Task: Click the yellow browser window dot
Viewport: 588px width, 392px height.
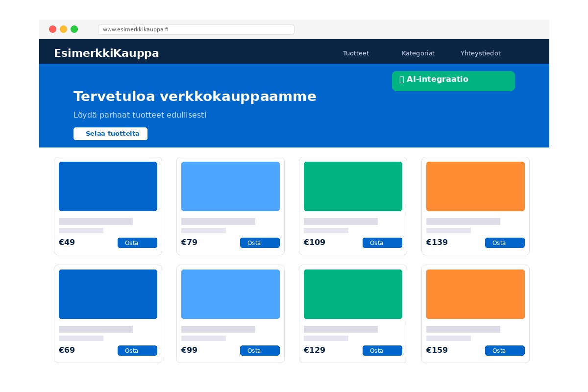Action: (64, 29)
